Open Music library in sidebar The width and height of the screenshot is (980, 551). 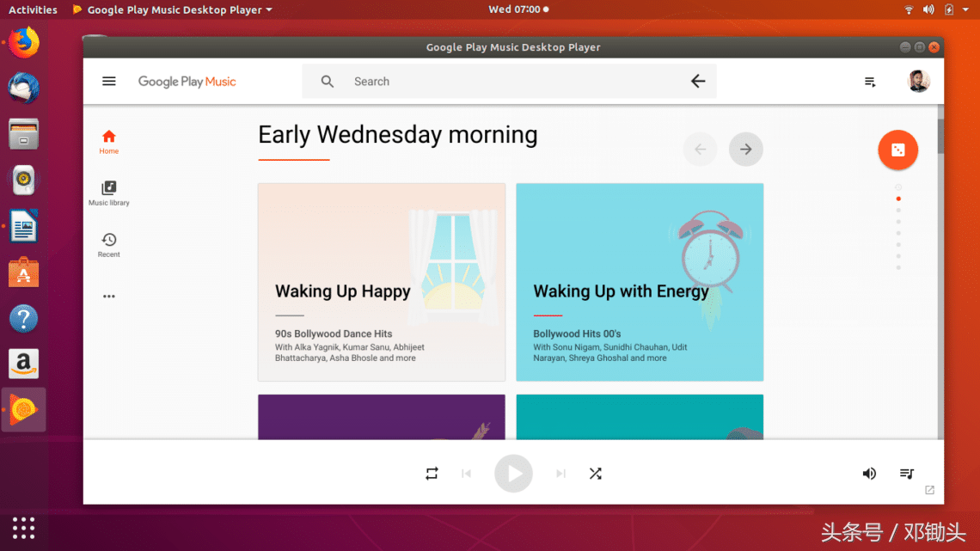109,193
